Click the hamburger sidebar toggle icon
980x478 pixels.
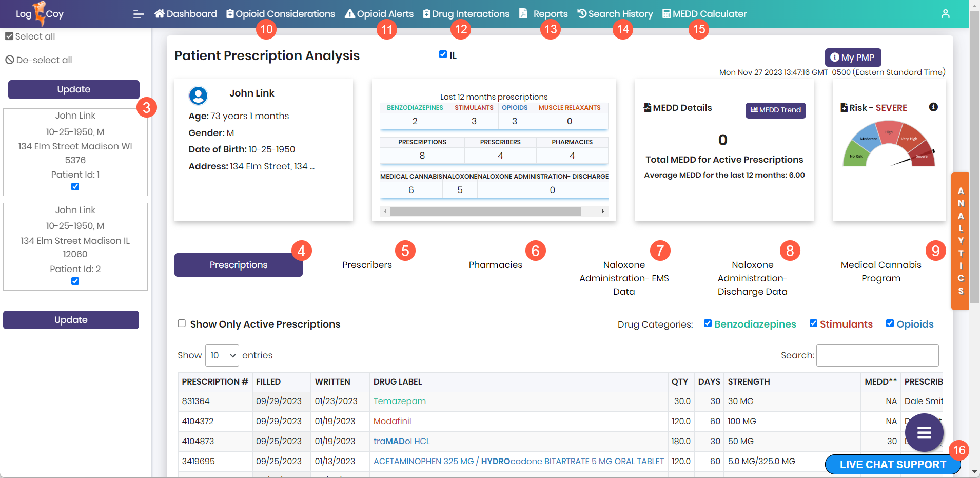[138, 14]
